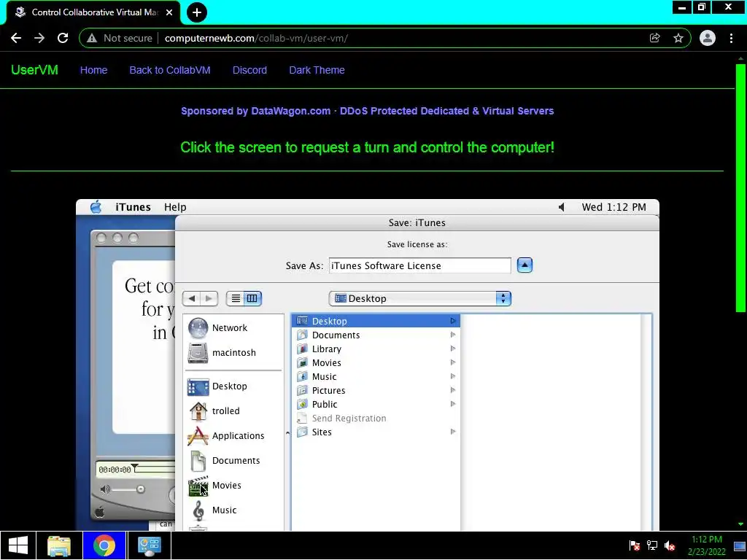Select the Music folder in column list
Viewport: 747px width, 560px height.
(x=376, y=376)
